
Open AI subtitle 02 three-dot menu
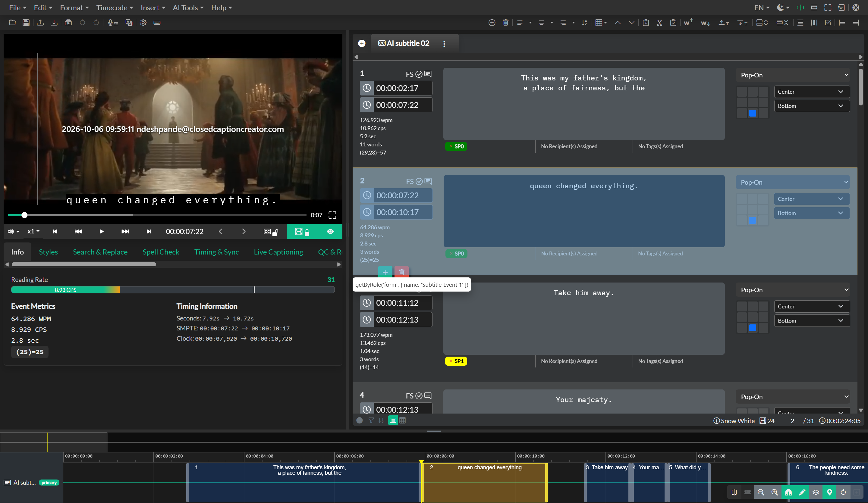click(x=444, y=44)
